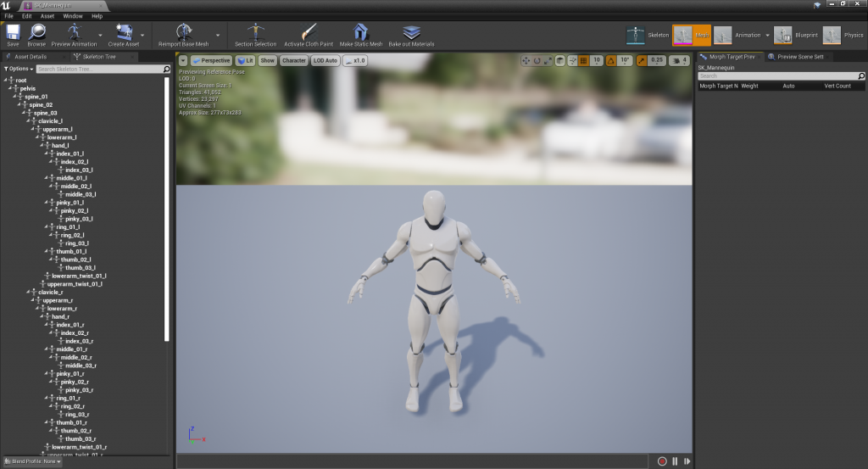
Task: Open grid snap value 10 dropdown
Action: click(596, 60)
